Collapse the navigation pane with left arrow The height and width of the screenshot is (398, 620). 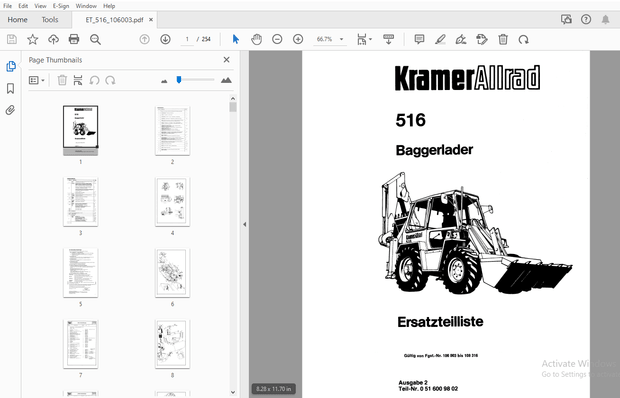click(x=245, y=224)
